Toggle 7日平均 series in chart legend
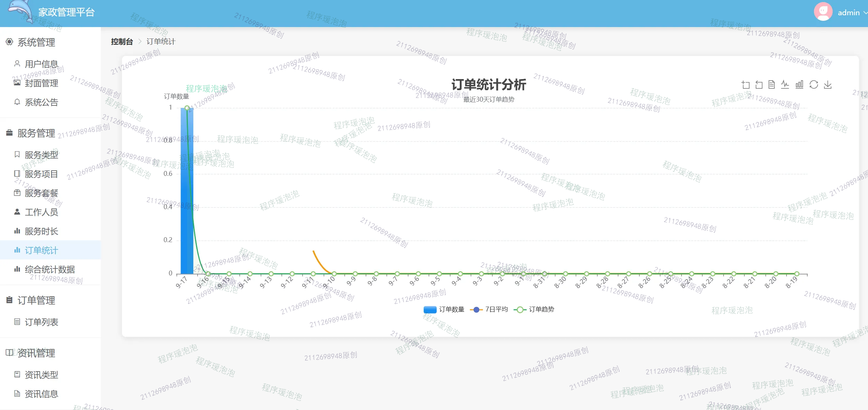Viewport: 868px width, 410px height. pos(489,309)
